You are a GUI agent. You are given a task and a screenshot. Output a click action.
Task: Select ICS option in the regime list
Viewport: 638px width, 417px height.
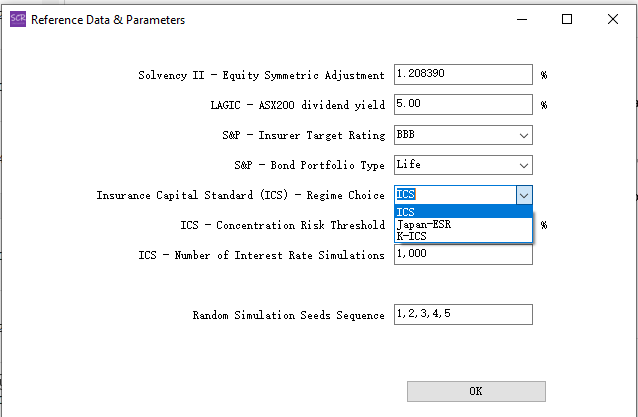(x=463, y=212)
